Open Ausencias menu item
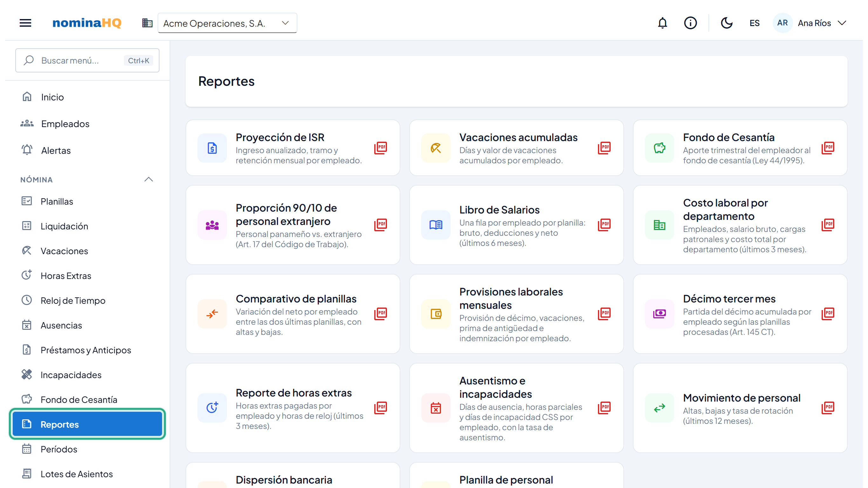The width and height of the screenshot is (868, 488). [87, 325]
